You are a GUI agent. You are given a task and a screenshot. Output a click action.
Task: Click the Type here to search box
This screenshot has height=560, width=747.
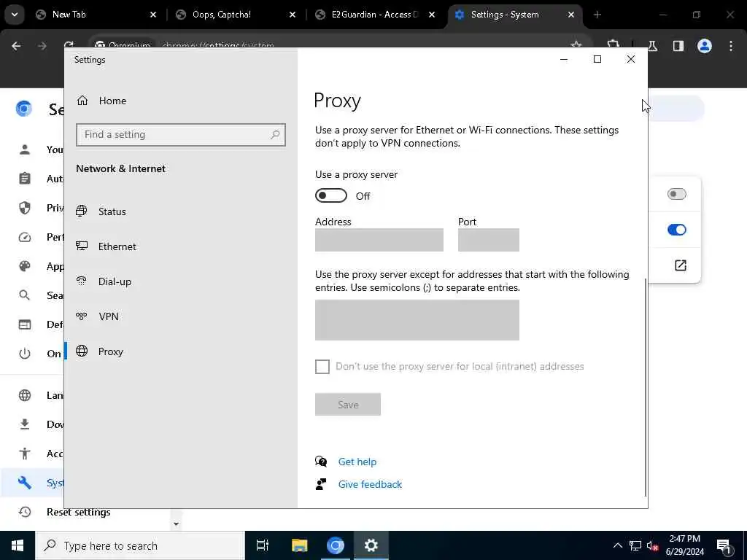coord(140,545)
